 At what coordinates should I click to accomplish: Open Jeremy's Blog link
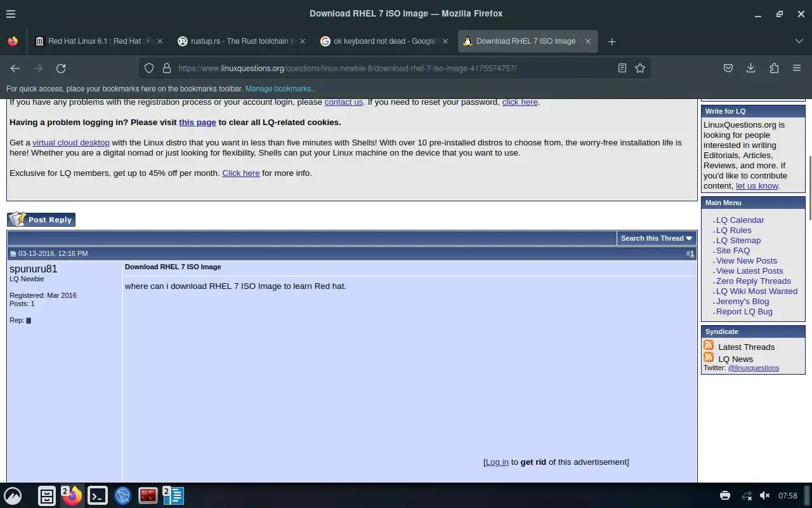(x=742, y=301)
